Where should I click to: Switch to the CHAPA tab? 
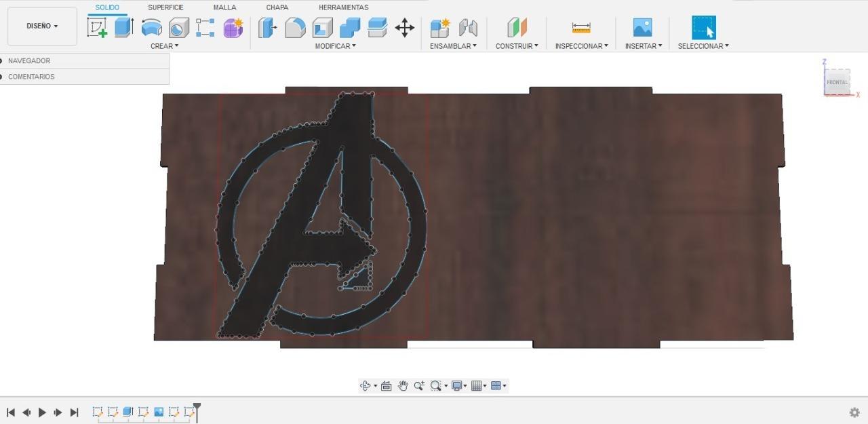click(277, 7)
